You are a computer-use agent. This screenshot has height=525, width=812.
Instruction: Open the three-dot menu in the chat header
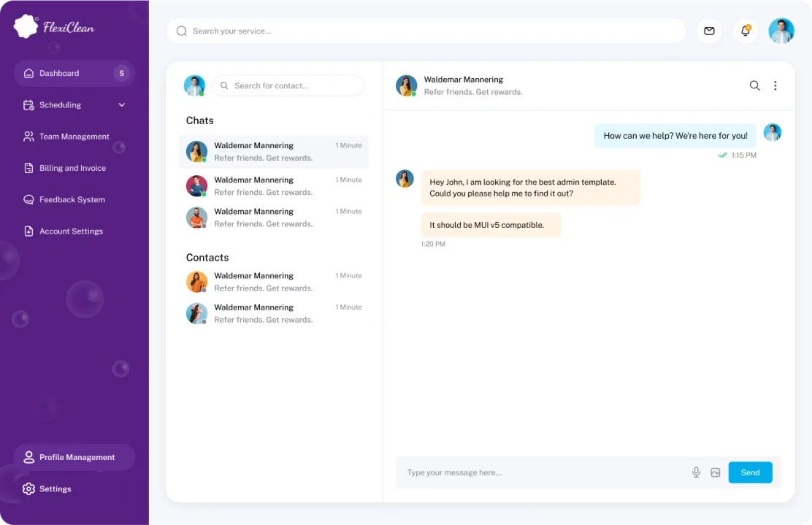(775, 85)
